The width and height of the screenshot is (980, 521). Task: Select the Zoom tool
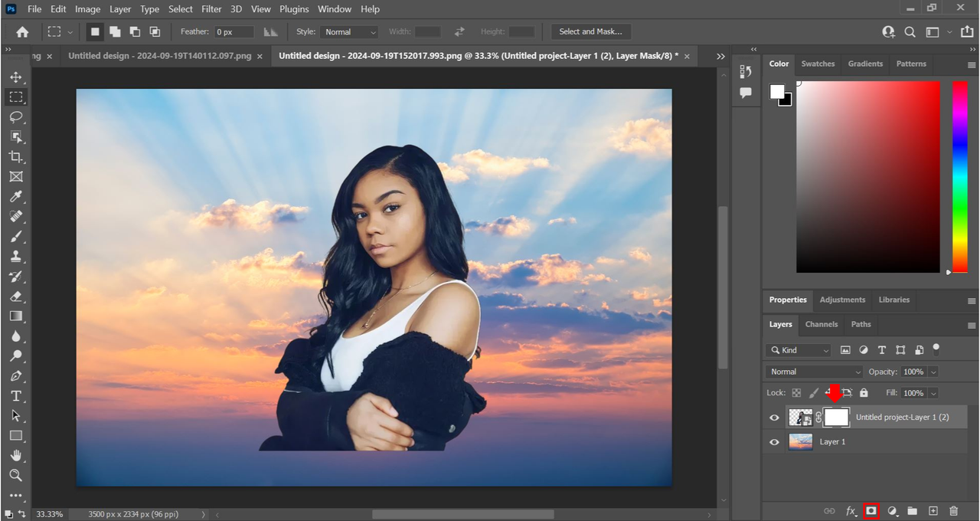[x=16, y=476]
